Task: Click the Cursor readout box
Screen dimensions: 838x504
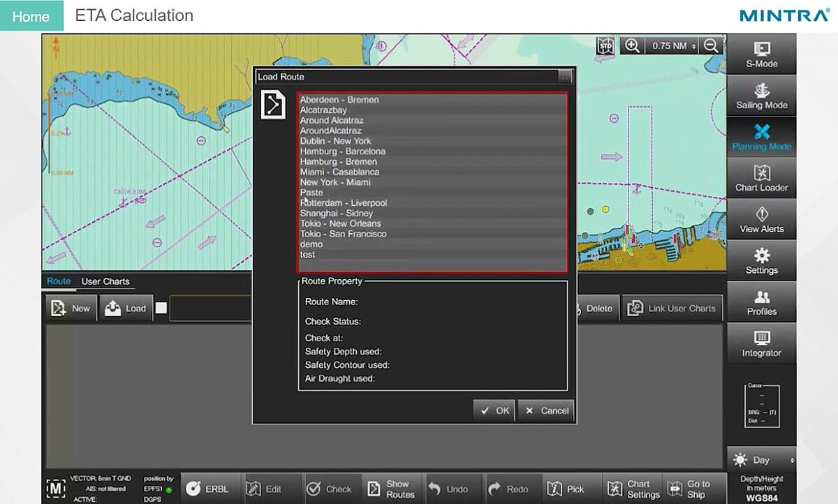Action: [761, 406]
